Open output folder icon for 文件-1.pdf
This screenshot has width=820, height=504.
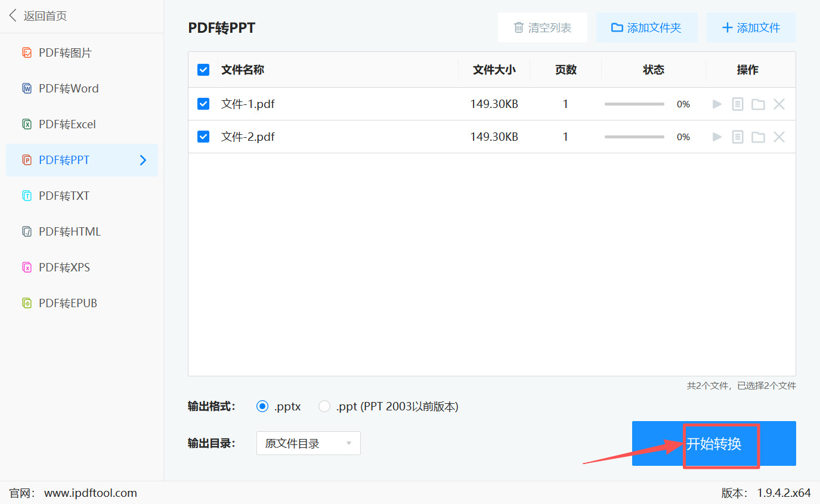tap(758, 104)
